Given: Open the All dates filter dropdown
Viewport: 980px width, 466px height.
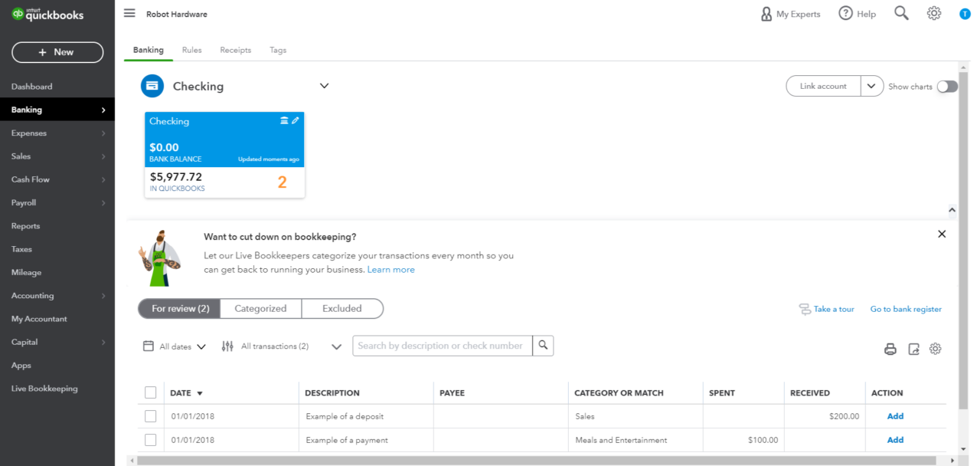Looking at the screenshot, I should pyautogui.click(x=175, y=346).
